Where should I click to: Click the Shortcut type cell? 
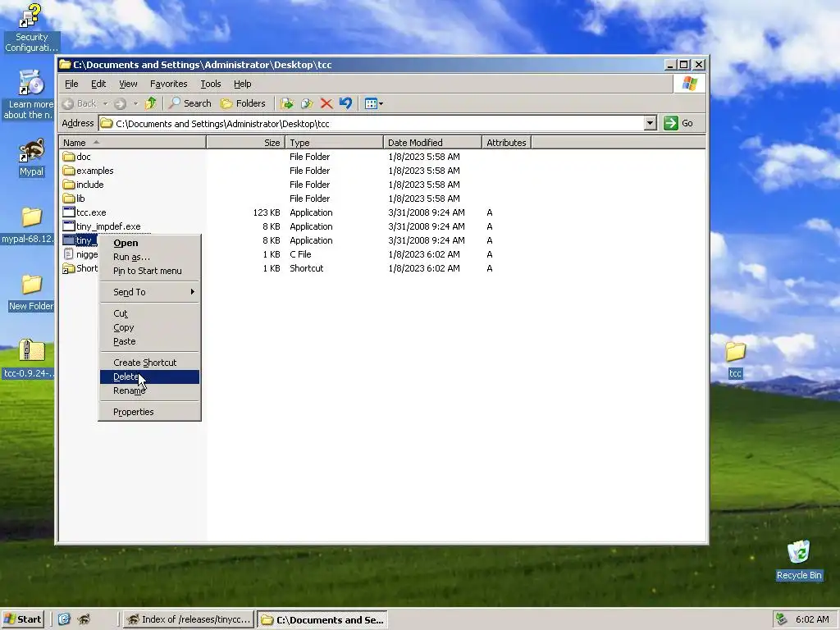(x=307, y=268)
